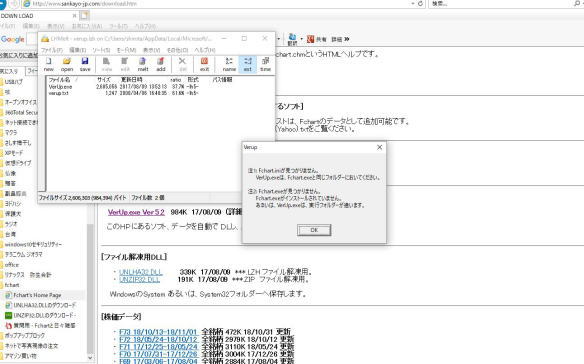
Task: Click the Google toolbar logo
Action: tap(12, 39)
